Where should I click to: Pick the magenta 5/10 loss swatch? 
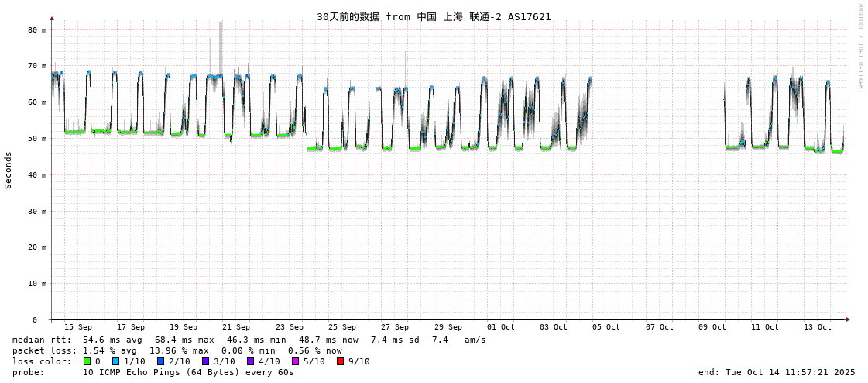tap(295, 361)
